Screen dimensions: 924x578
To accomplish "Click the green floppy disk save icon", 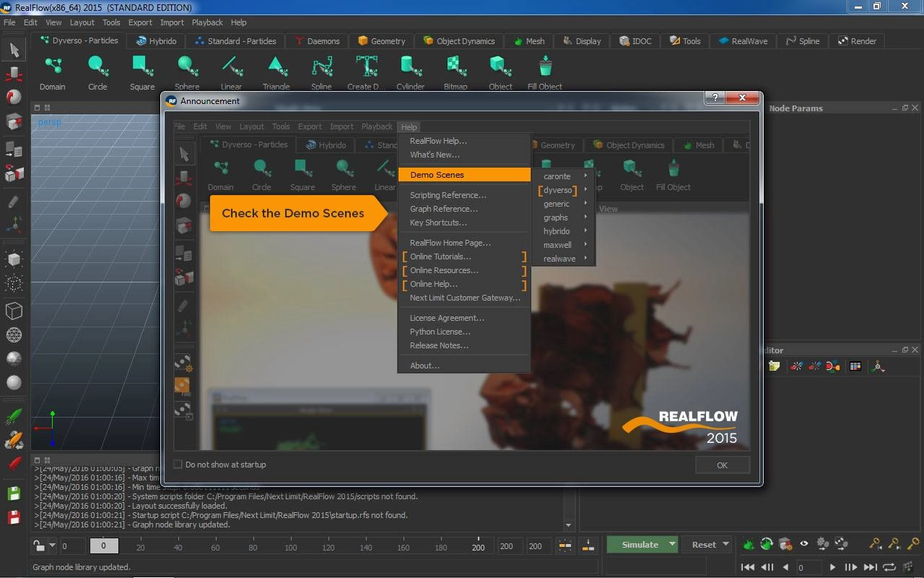I will coord(14,493).
